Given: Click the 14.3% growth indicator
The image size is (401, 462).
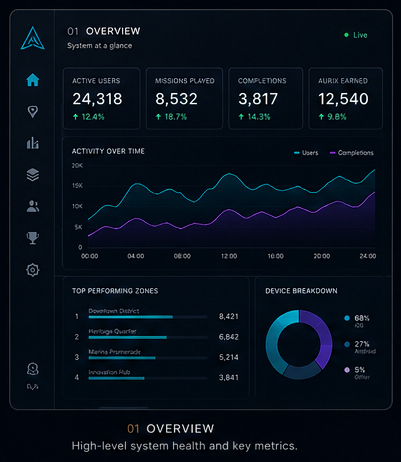Looking at the screenshot, I should point(254,117).
